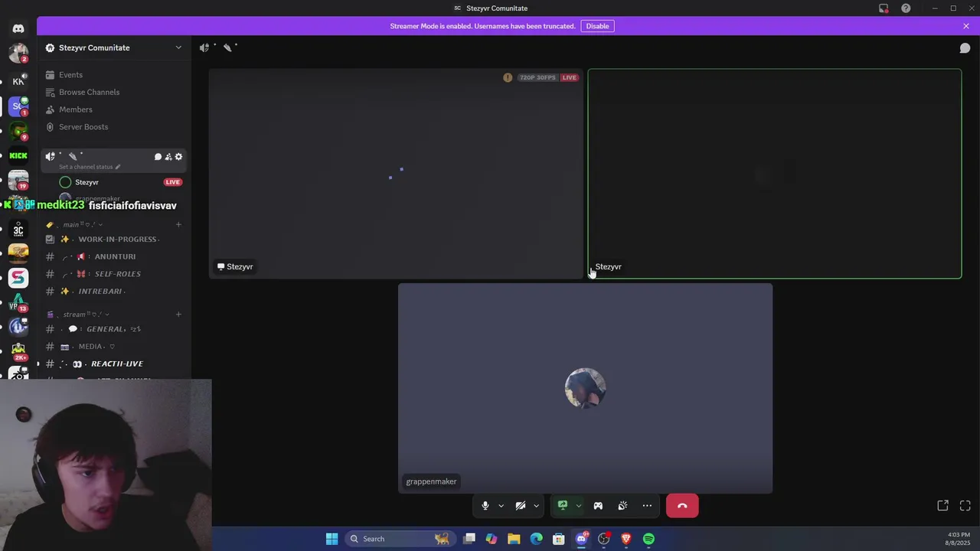The width and height of the screenshot is (980, 551).
Task: Open the WORK-IN-PROGRESS channel
Action: pos(115,239)
